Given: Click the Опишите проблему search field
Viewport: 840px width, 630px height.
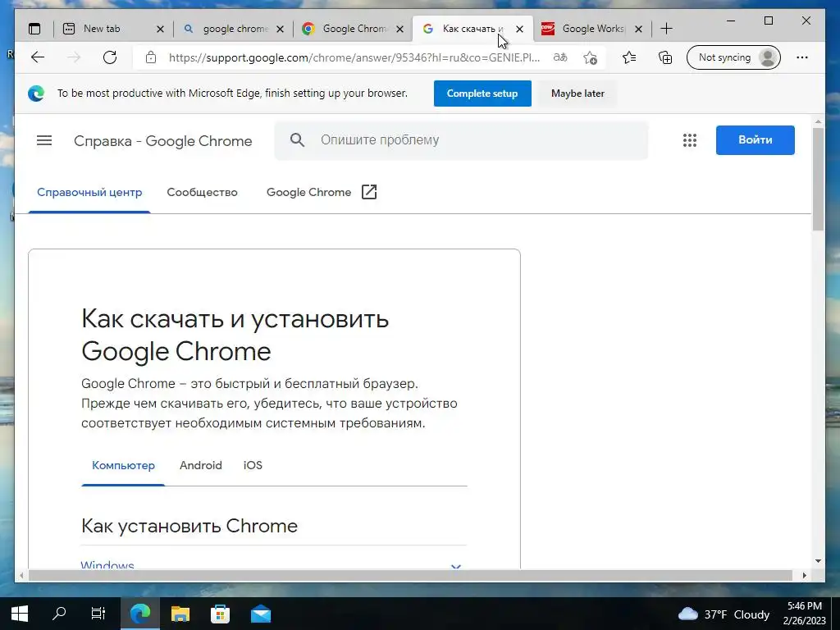Looking at the screenshot, I should point(461,140).
